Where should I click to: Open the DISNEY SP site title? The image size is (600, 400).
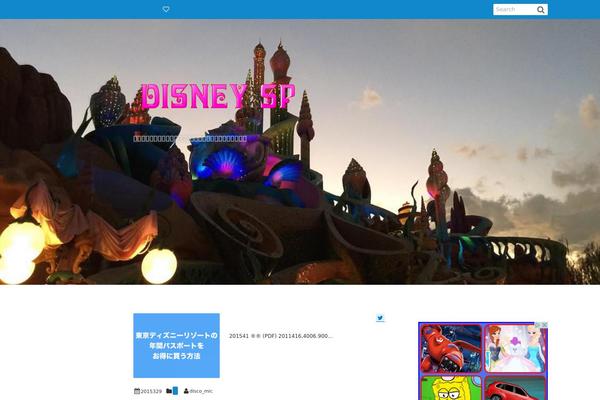218,96
